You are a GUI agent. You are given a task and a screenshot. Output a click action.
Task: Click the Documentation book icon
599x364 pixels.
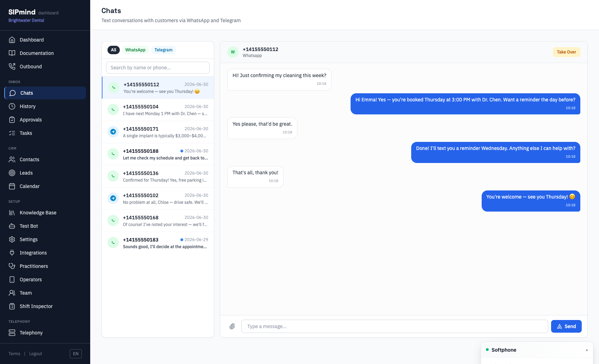[12, 53]
